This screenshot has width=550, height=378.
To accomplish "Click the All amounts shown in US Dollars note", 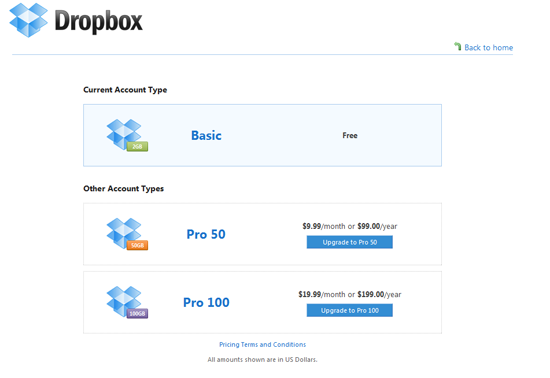I will pyautogui.click(x=262, y=360).
